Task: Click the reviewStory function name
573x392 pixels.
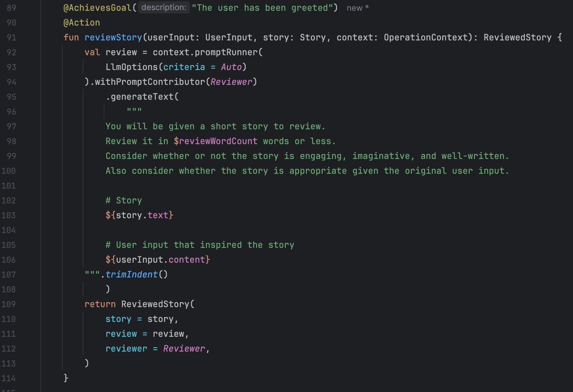Action: tap(113, 37)
